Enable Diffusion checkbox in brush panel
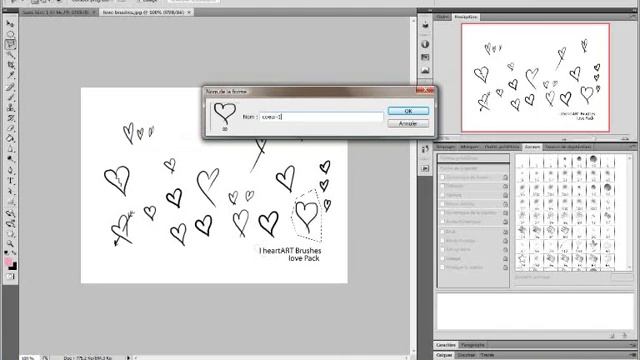Image resolution: width=640 pixels, height=360 pixels. pyautogui.click(x=442, y=186)
